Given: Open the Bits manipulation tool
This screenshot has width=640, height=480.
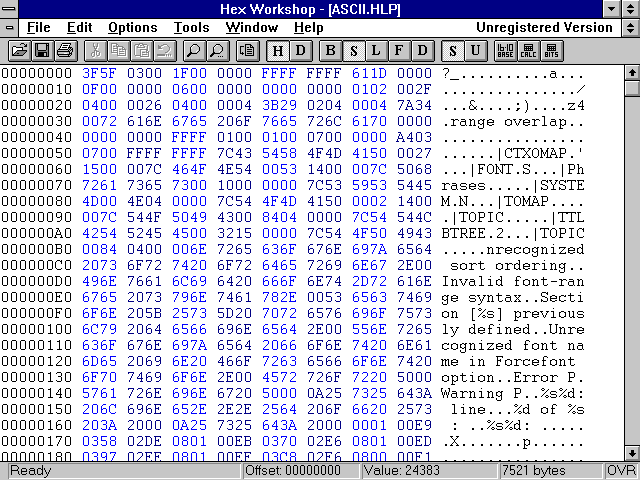Looking at the screenshot, I should (551, 50).
